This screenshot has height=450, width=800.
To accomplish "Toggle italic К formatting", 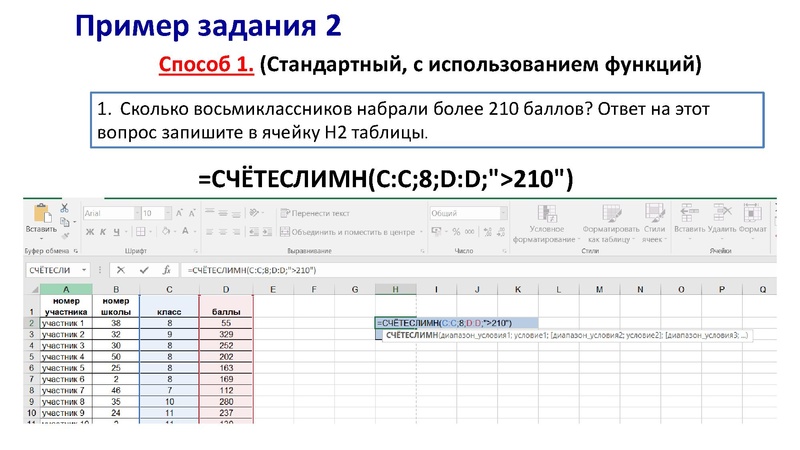I will tap(103, 232).
